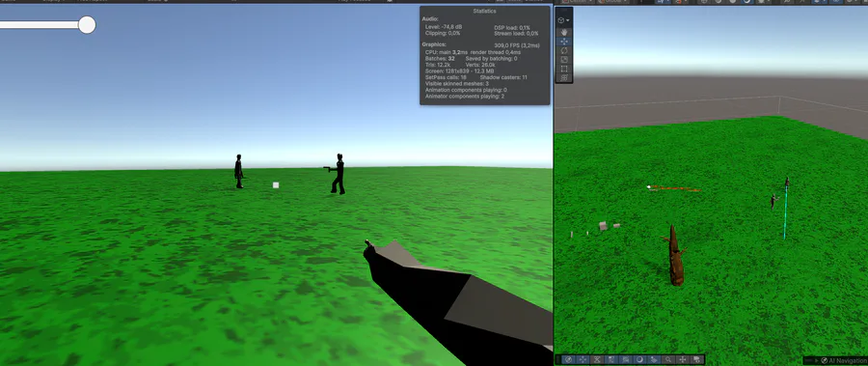Image resolution: width=868 pixels, height=366 pixels.
Task: Click the white cube between the characters
Action: 276,185
